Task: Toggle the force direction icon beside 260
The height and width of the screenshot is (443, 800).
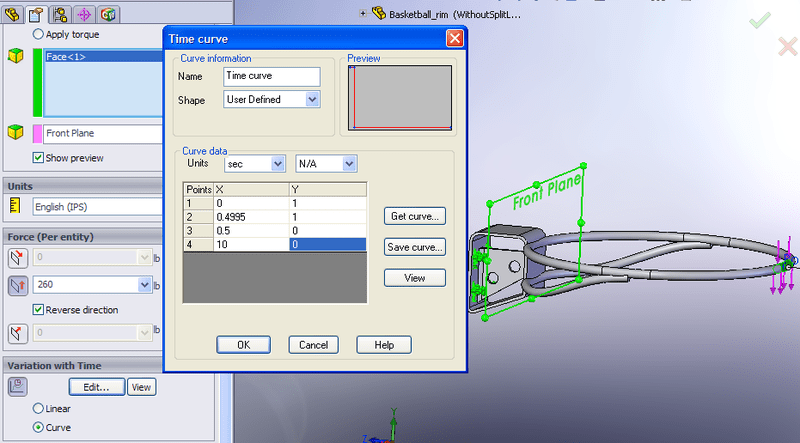Action: 15,286
